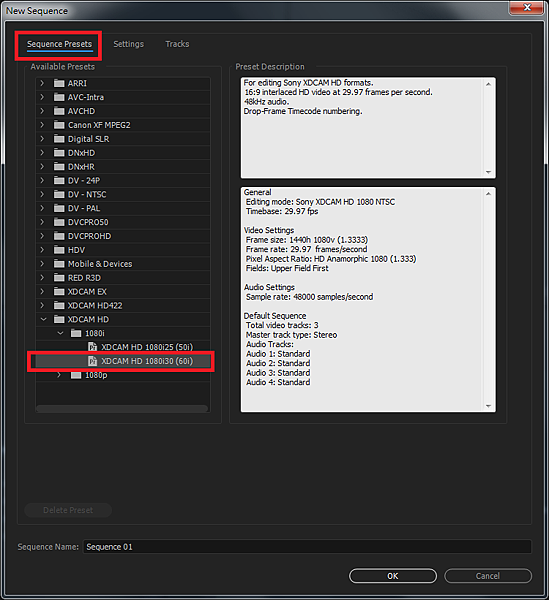Image resolution: width=549 pixels, height=600 pixels.
Task: Click the DNxHD folder icon
Action: point(59,153)
